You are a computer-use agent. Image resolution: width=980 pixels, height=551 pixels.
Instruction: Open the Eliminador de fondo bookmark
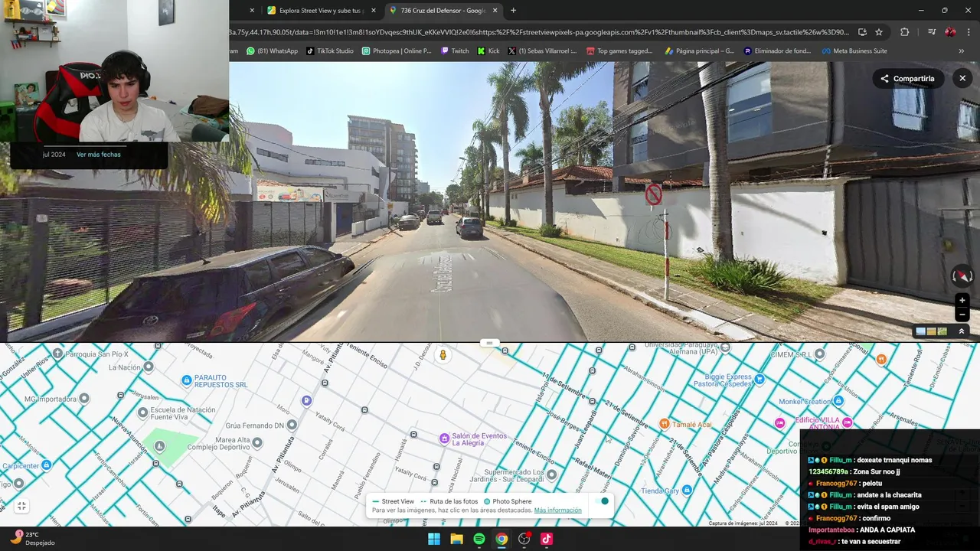[x=777, y=51]
